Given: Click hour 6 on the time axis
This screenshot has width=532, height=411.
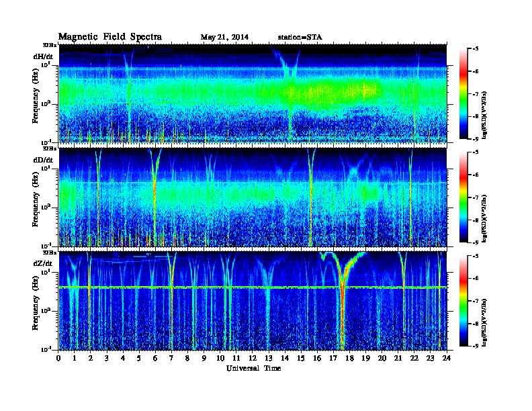Looking at the screenshot, I should 156,358.
